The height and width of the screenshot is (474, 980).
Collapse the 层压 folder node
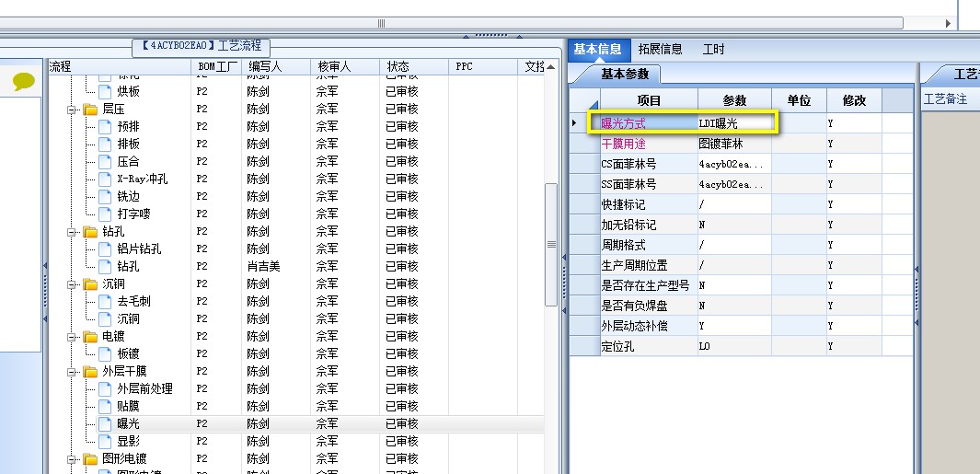point(73,110)
